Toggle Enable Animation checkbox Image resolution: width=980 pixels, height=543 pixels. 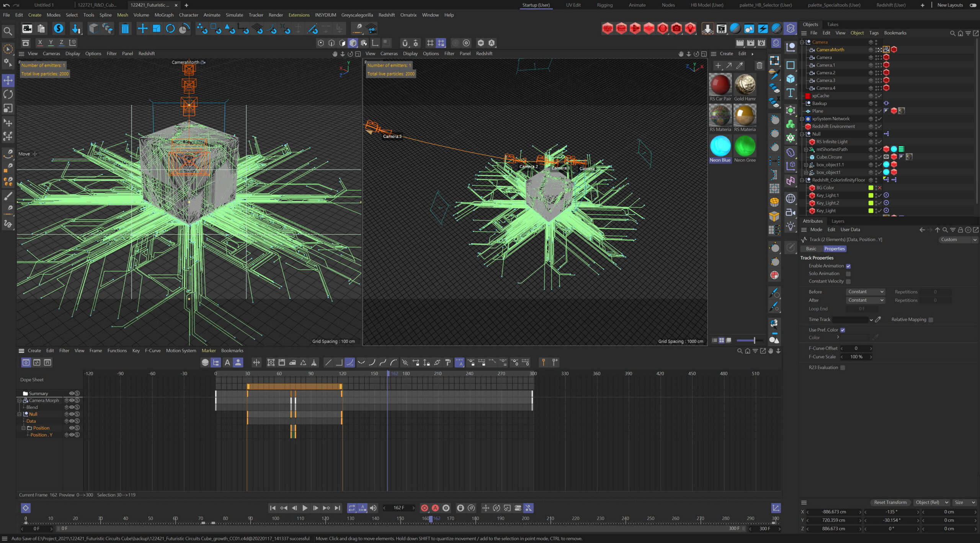click(x=848, y=266)
